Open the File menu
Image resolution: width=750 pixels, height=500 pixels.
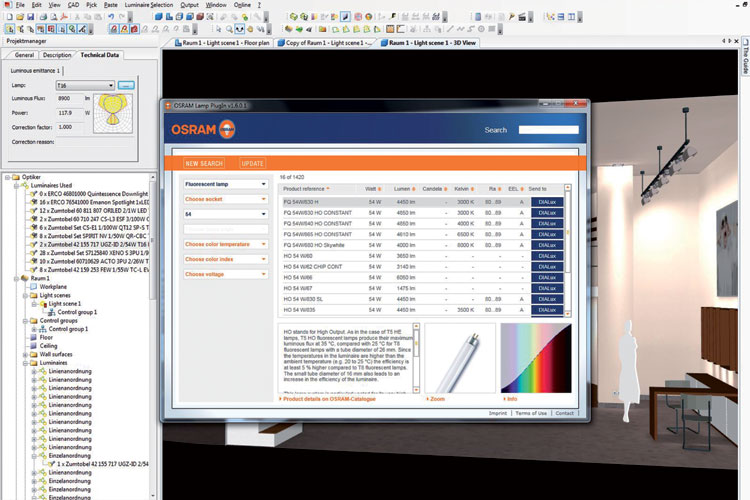(20, 5)
